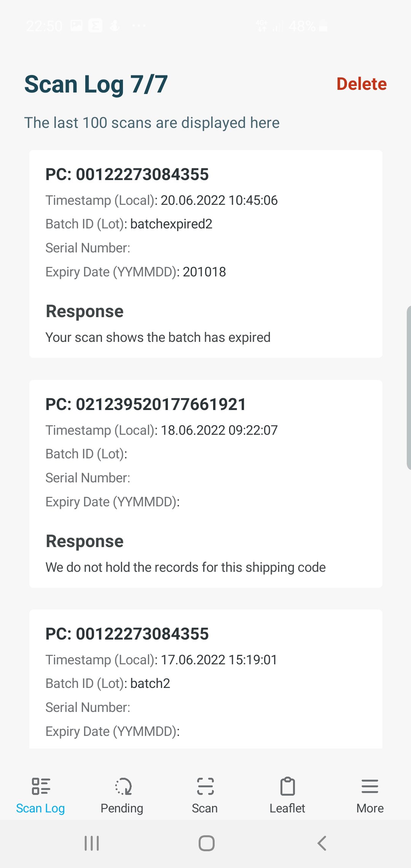411x868 pixels.
Task: Tap the Scan barcode frame icon
Action: (205, 786)
